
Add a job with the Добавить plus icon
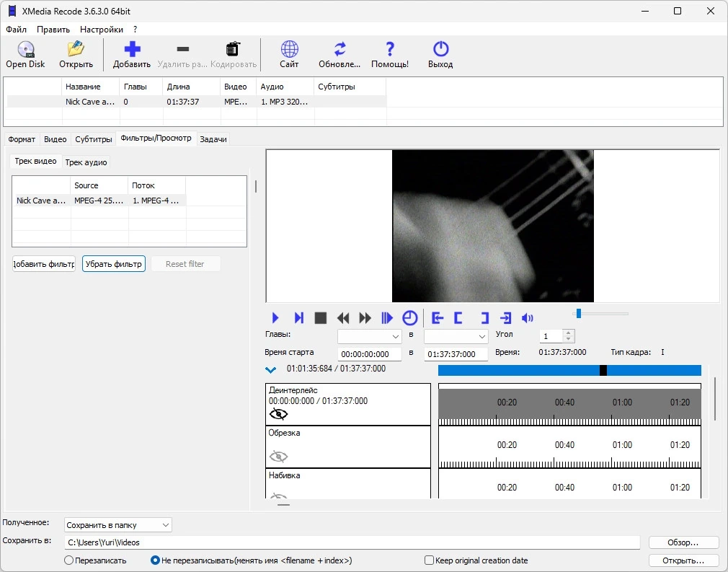click(132, 49)
